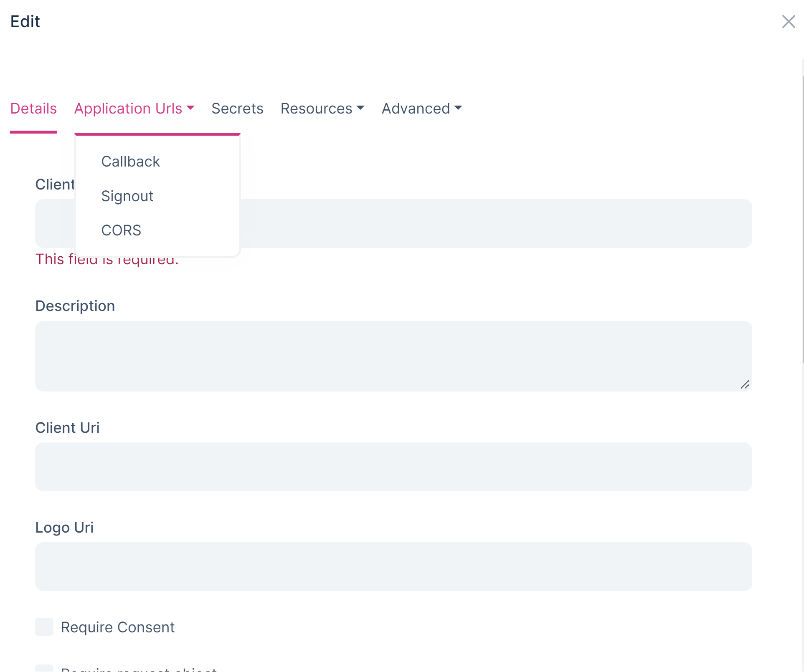
Task: Focus the Logo Uri input field
Action: coord(393,566)
